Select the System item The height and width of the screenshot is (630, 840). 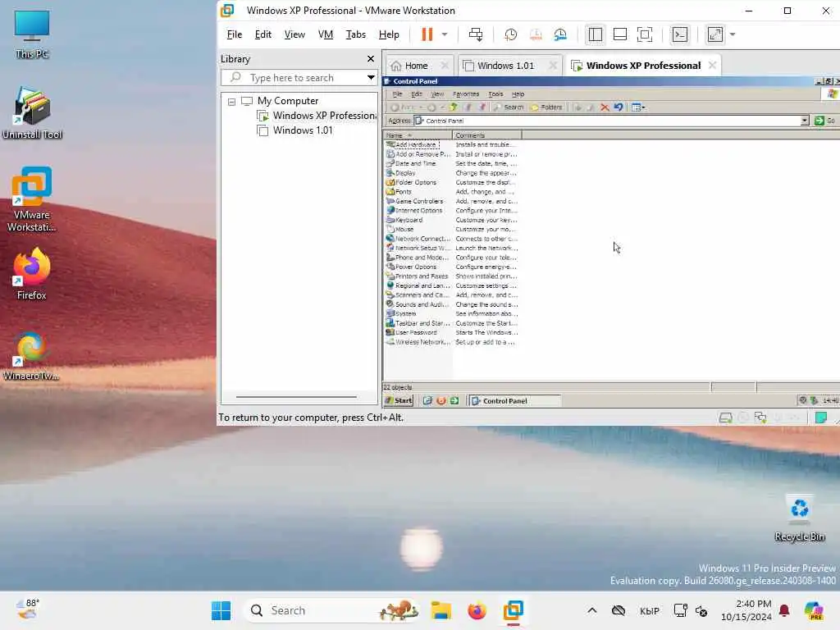tap(400, 314)
